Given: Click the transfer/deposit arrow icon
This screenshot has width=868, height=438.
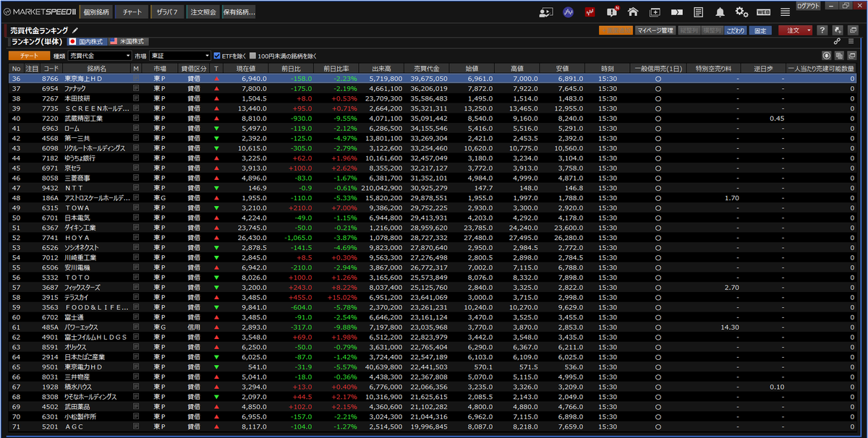Looking at the screenshot, I should click(x=677, y=12).
